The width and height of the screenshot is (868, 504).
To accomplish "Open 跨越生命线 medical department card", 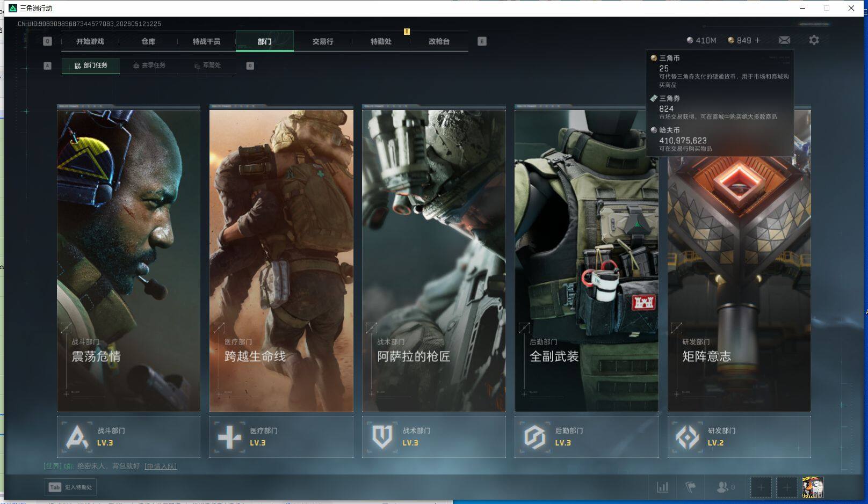I will click(x=281, y=258).
